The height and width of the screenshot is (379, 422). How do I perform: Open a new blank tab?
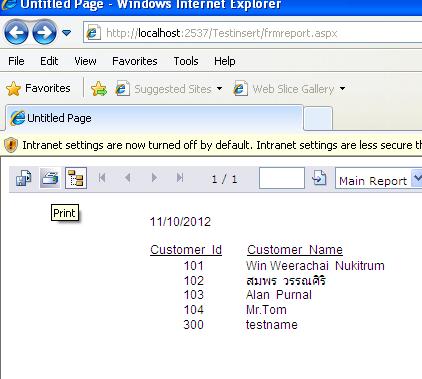click(x=318, y=118)
